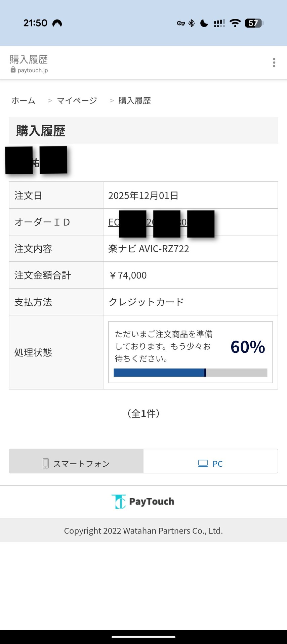This screenshot has width=287, height=644.
Task: Open the underlined order ID link
Action: 114,222
